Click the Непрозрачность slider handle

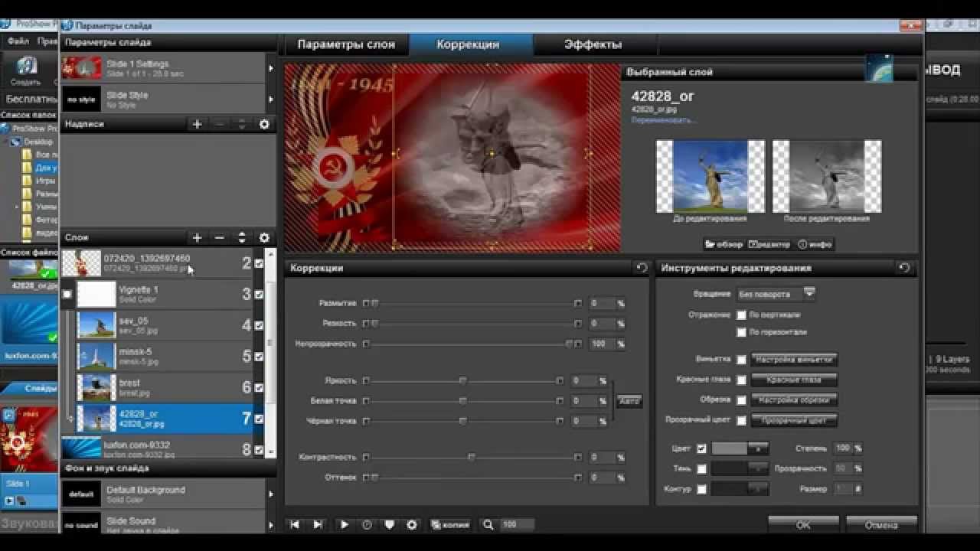point(568,344)
